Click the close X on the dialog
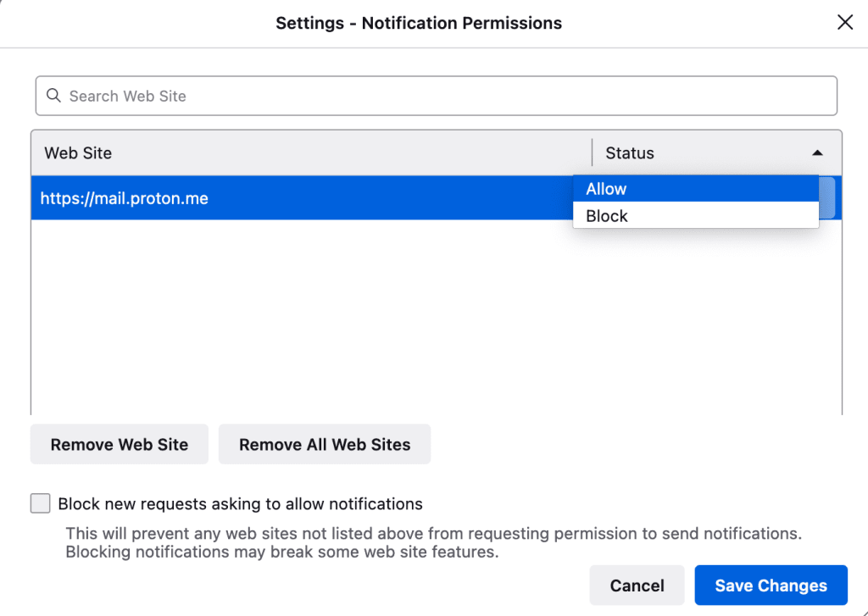This screenshot has height=616, width=868. 845,22
